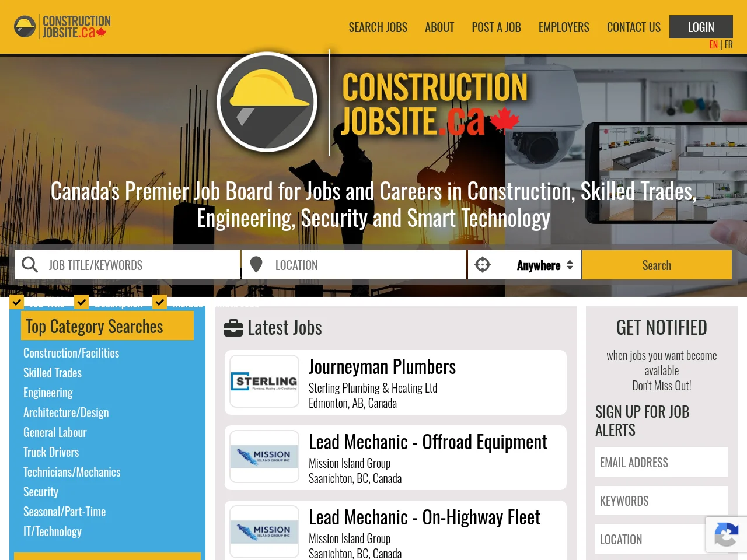Open Lead Mechanic - Offroad Equipment job

(x=428, y=442)
